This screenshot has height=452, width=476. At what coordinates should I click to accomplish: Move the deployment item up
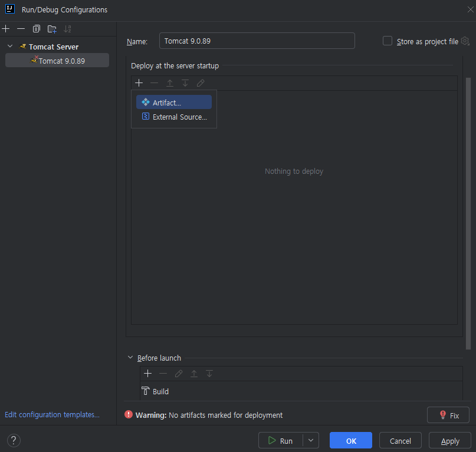click(x=170, y=83)
